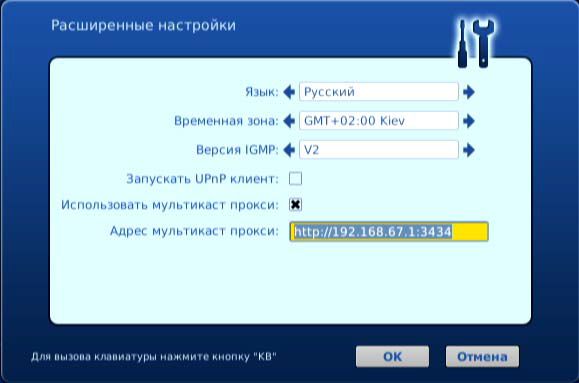Click the Запускать UPnP клиент: label
Image resolution: width=579 pixels, height=383 pixels.
tap(202, 179)
